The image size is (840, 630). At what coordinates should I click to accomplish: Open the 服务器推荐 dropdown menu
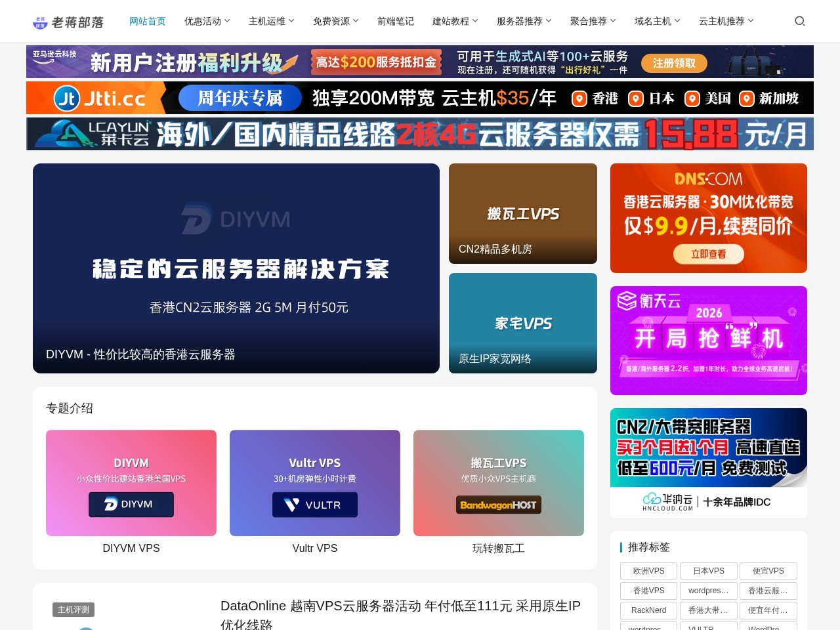click(x=524, y=21)
